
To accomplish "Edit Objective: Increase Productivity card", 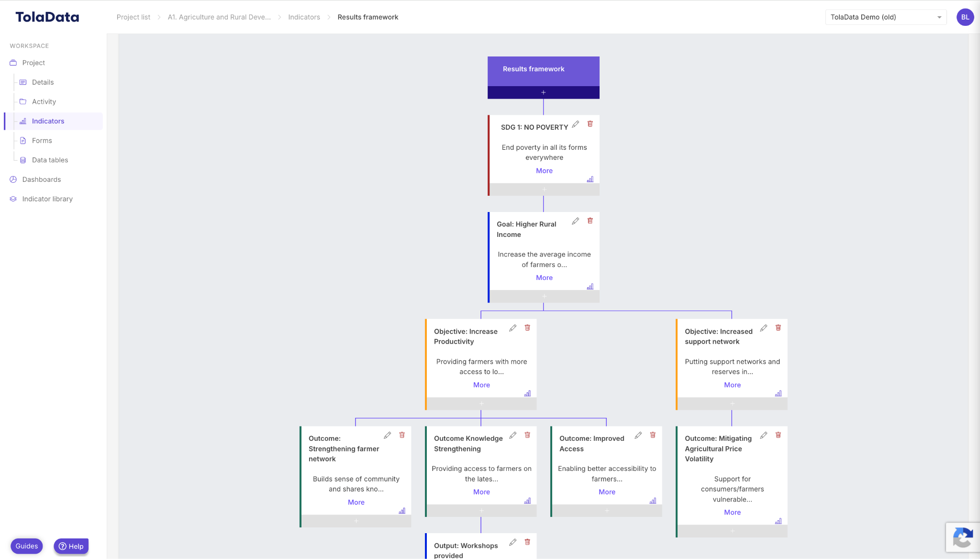I will point(513,328).
